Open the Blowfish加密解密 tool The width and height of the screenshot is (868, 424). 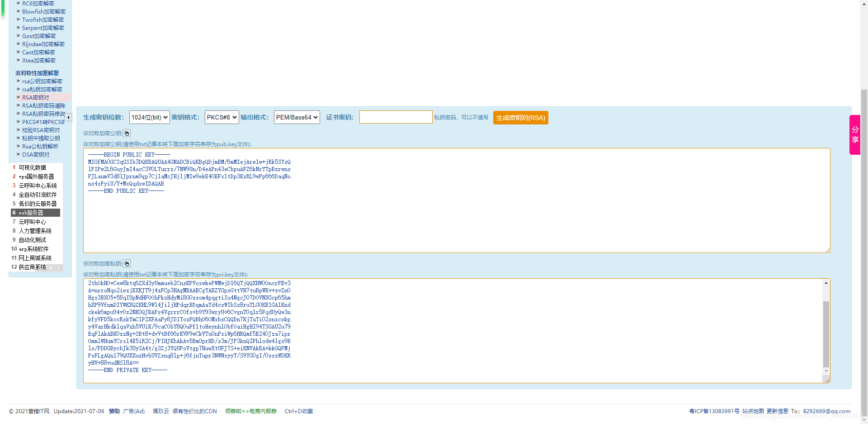[x=44, y=11]
